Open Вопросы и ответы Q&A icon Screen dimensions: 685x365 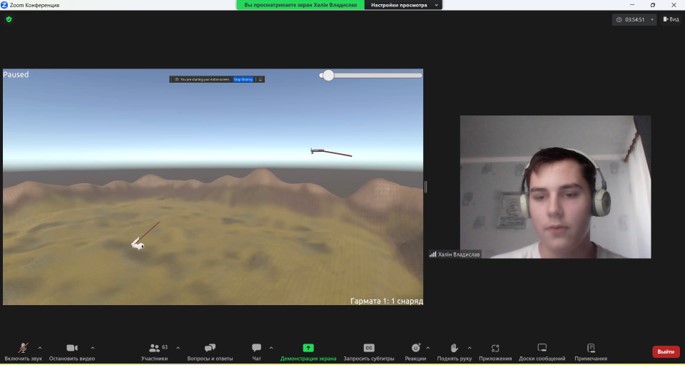[x=210, y=348]
